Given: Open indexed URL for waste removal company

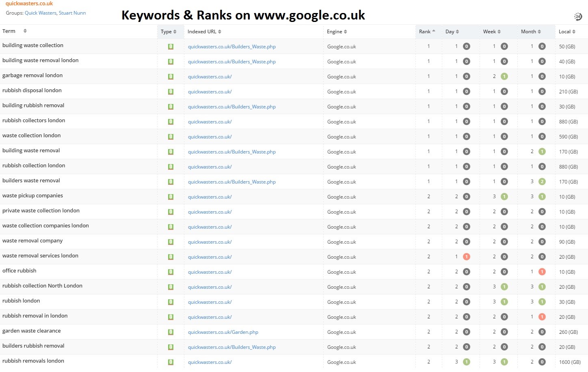Looking at the screenshot, I should [x=210, y=242].
